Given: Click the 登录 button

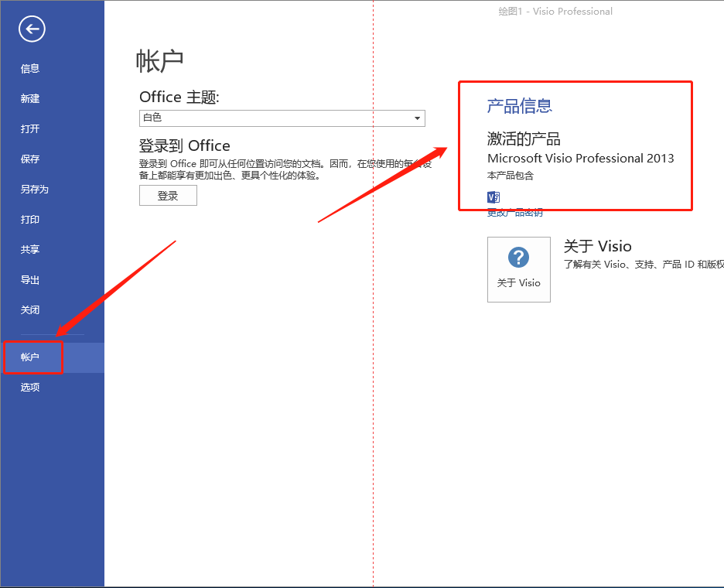Looking at the screenshot, I should click(x=168, y=196).
